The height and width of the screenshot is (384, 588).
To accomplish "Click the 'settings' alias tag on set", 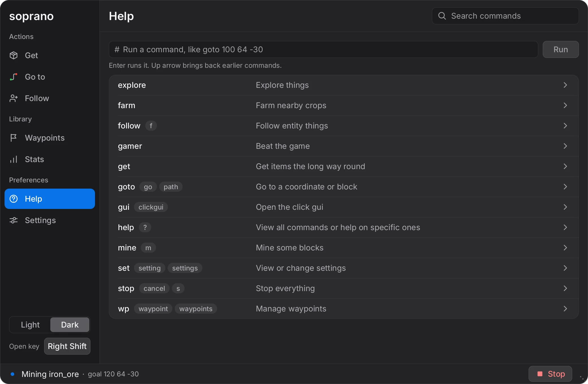I will (185, 268).
